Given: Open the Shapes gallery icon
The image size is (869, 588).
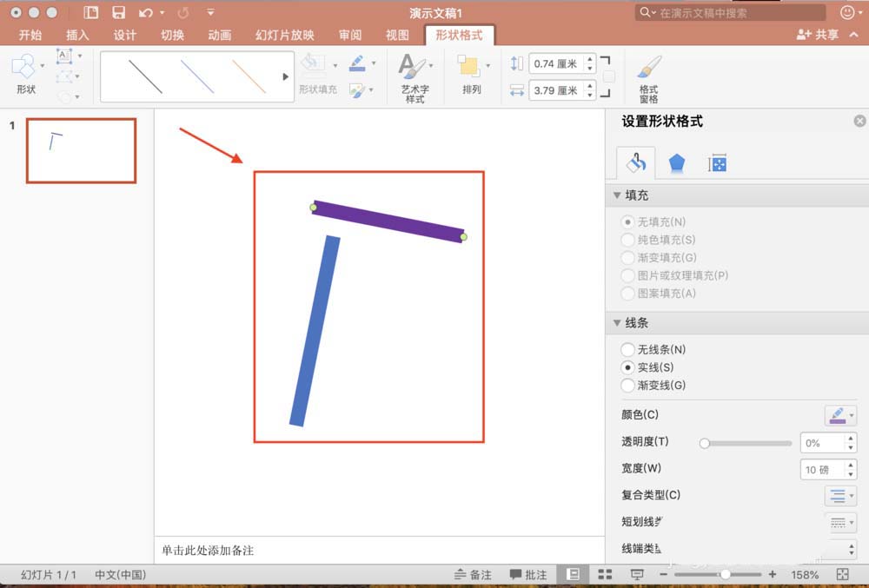Looking at the screenshot, I should pyautogui.click(x=23, y=67).
